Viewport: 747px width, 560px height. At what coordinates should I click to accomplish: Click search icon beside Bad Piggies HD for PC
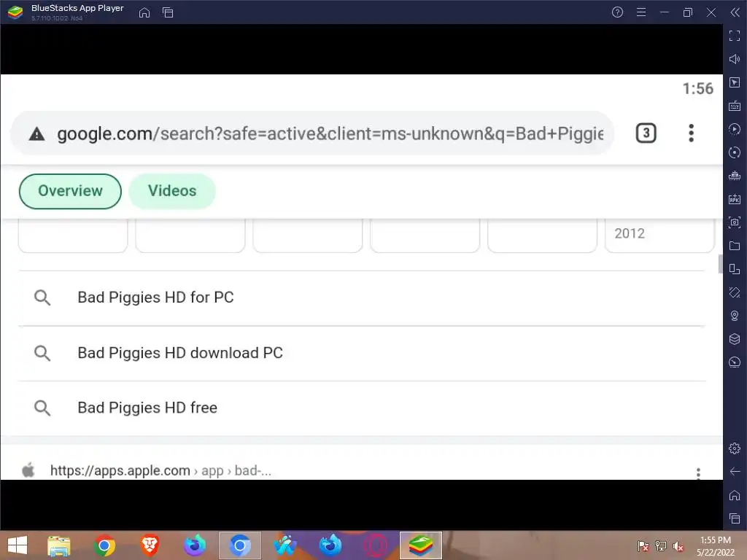point(42,297)
